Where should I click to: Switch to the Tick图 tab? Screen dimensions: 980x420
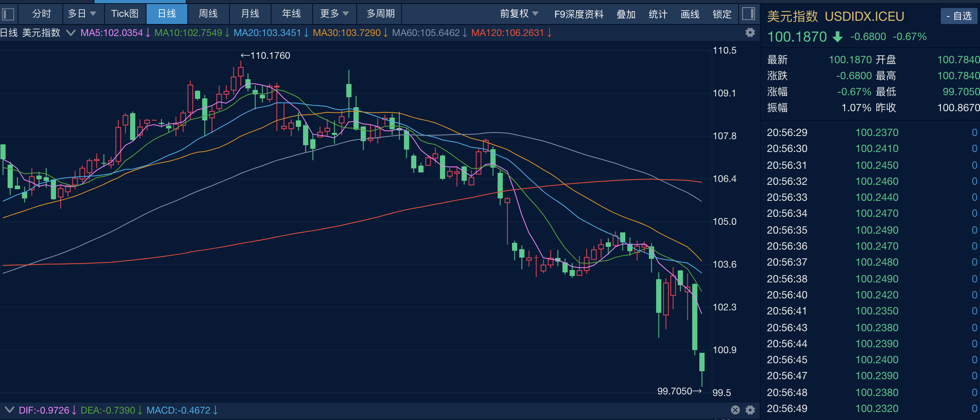coord(125,13)
